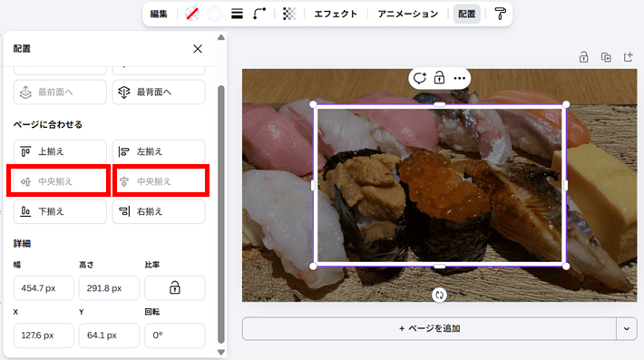644x360 pixels.
Task: Click the no-color border swatch icon
Action: (192, 14)
